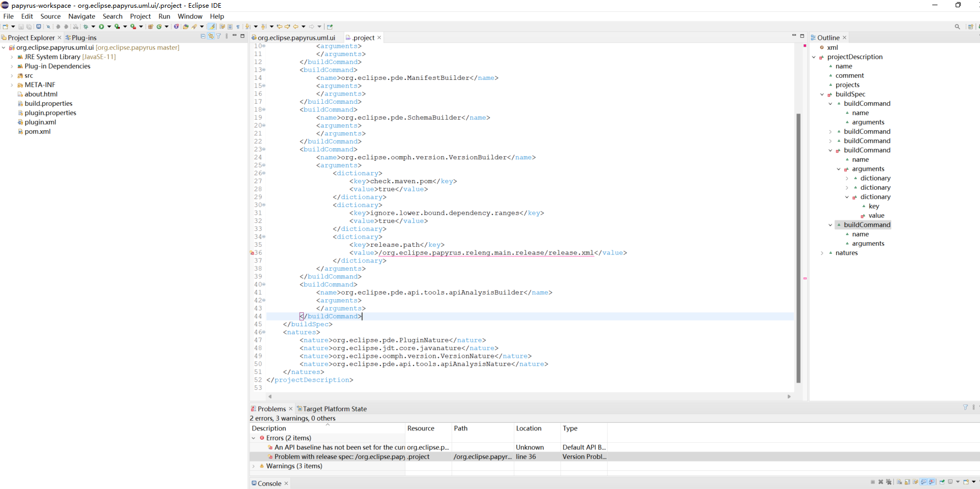Image resolution: width=980 pixels, height=489 pixels.
Task: Toggle Mark Occurrences highlighter button
Action: (x=212, y=26)
